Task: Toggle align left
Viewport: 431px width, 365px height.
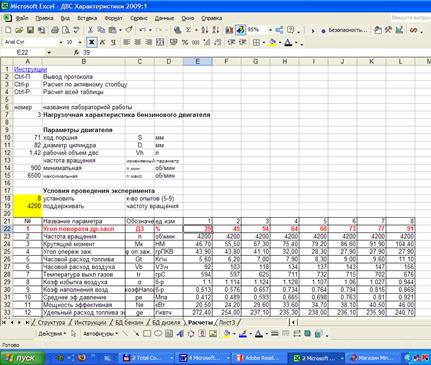Action: [126, 42]
